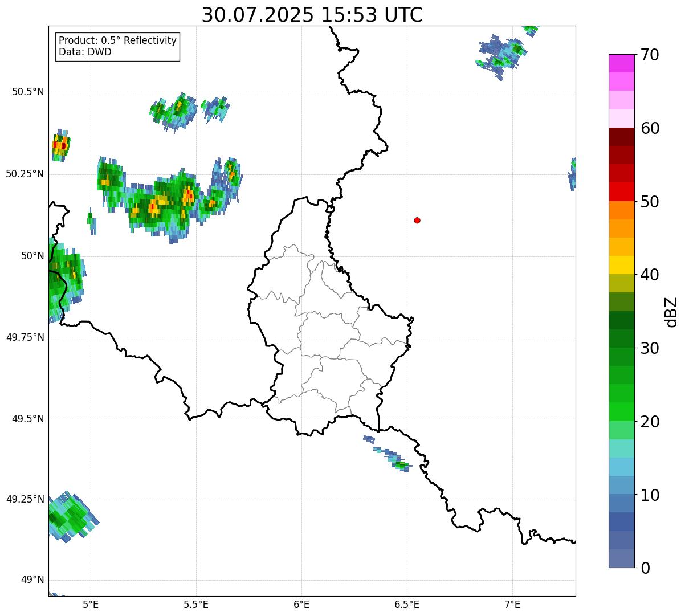Screen dimensions: 685x616
Task: Click the "Product: 0.5° Reflectivity" text
Action: [117, 40]
